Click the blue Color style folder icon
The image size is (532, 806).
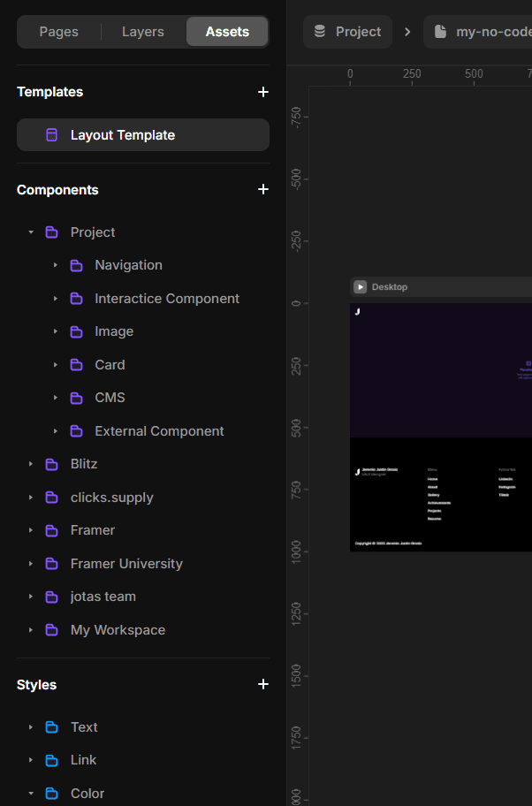52,794
